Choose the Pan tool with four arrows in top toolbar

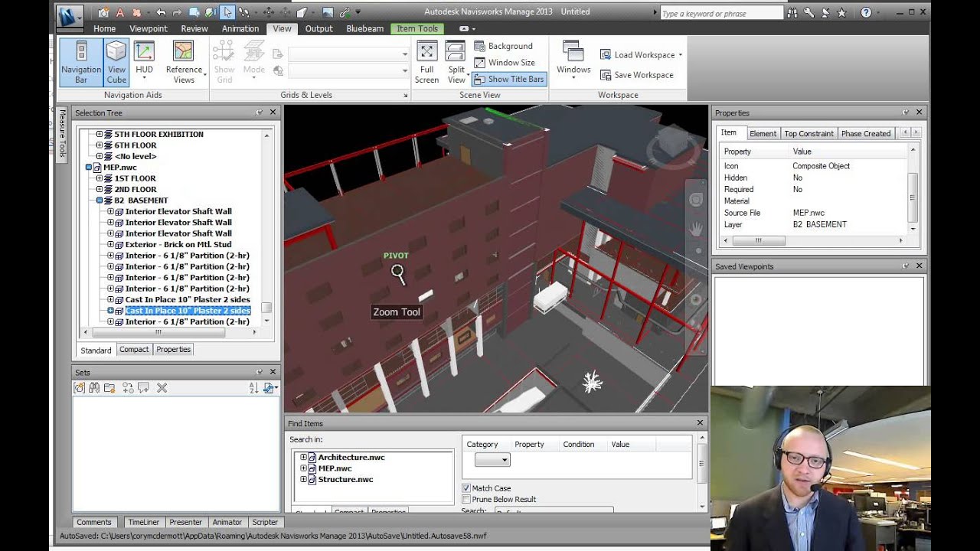click(x=268, y=12)
